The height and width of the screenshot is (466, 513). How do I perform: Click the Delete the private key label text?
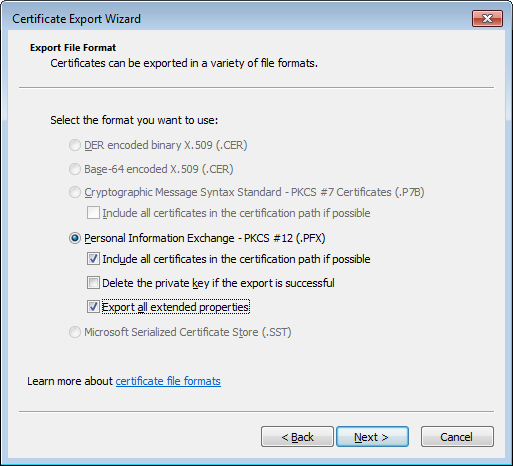coord(218,283)
